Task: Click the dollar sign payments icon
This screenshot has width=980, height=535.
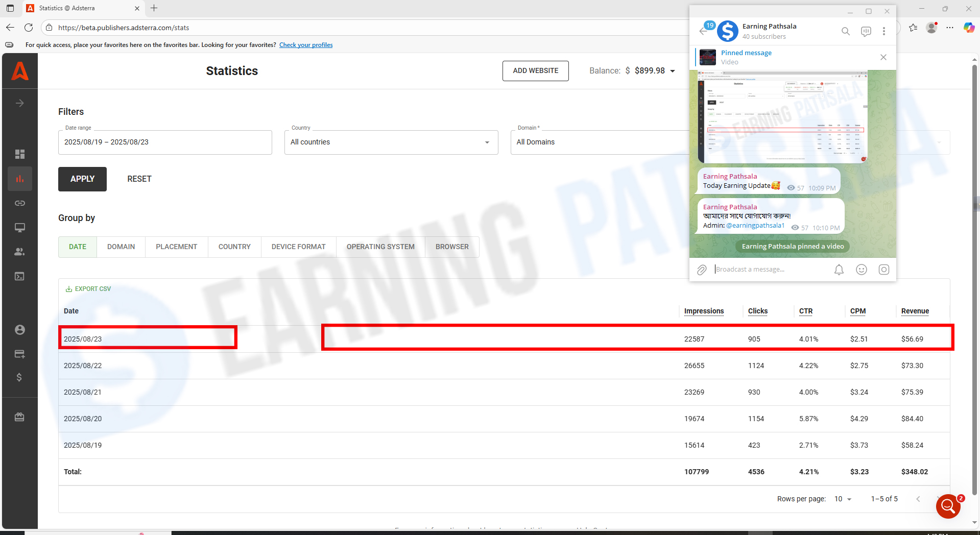Action: (x=19, y=377)
